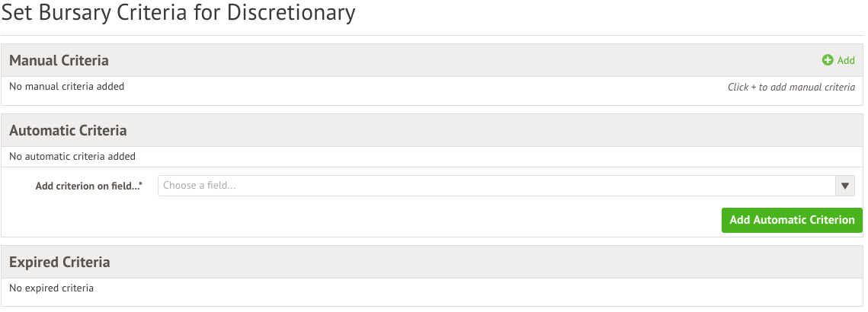Open the 'Choose a field...' combo box
The height and width of the screenshot is (312, 868).
497,186
